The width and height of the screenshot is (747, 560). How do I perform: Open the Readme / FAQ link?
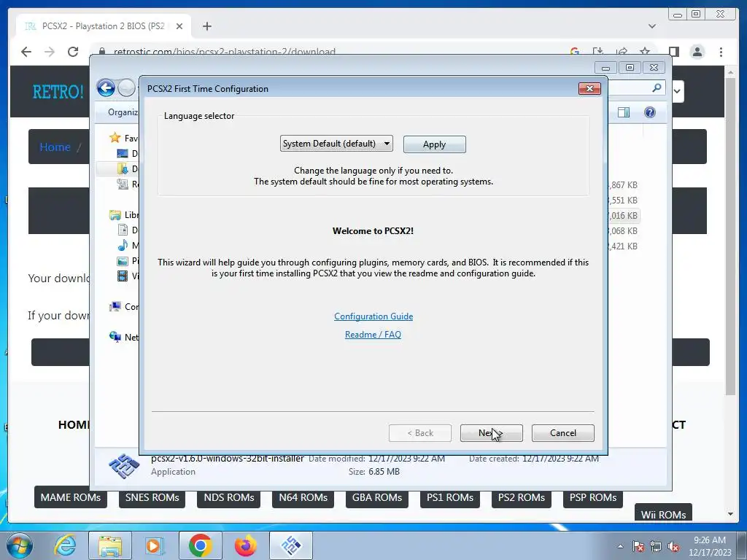(x=373, y=334)
